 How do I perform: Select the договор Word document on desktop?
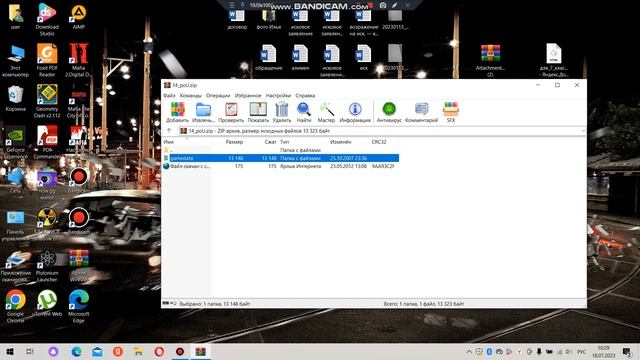(237, 20)
